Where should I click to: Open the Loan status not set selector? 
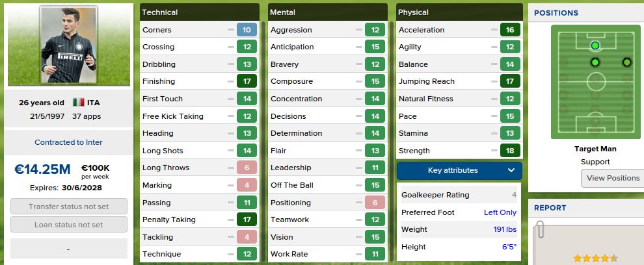point(69,225)
